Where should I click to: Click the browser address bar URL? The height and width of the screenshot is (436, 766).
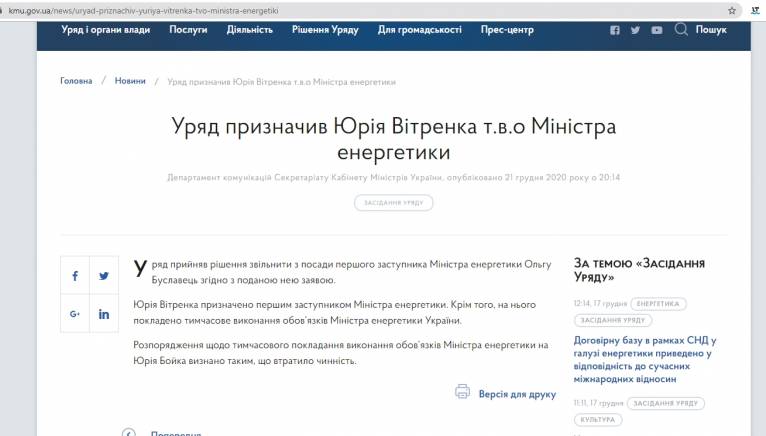[x=144, y=10]
